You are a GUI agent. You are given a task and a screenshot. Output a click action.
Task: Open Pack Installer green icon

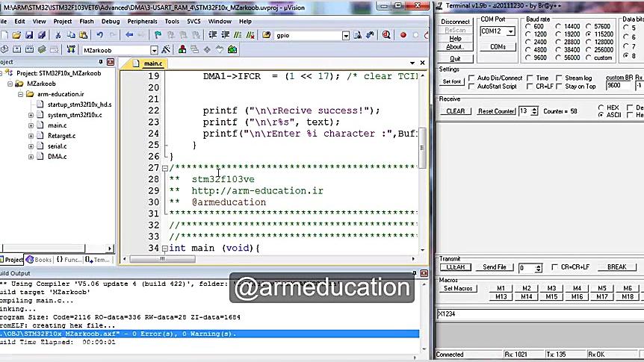[232, 50]
